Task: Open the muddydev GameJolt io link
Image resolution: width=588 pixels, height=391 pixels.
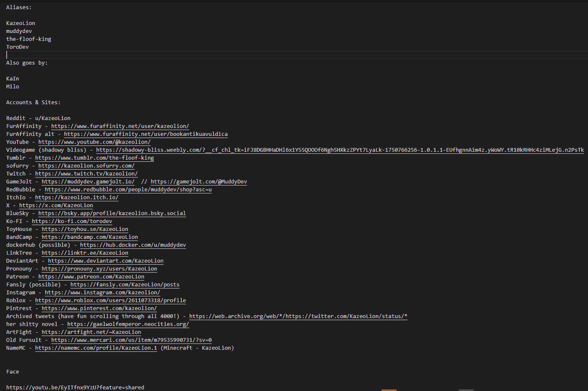Action: click(x=88, y=181)
